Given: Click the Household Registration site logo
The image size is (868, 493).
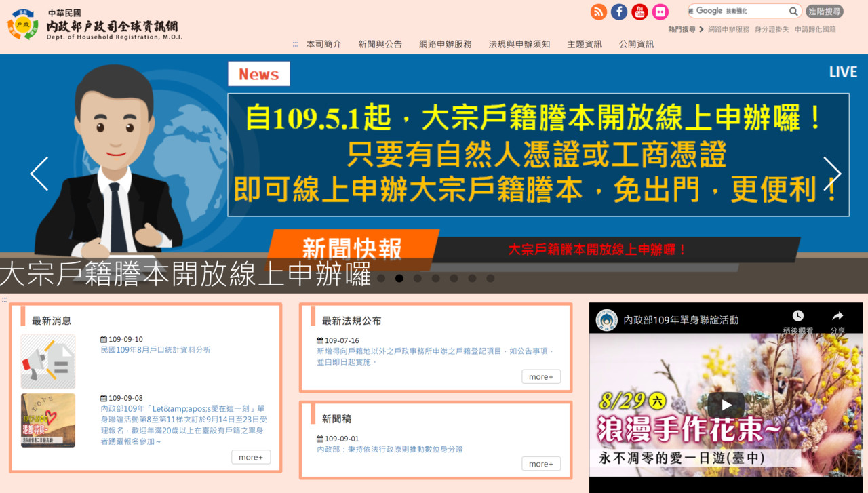Looking at the screenshot, I should 95,24.
